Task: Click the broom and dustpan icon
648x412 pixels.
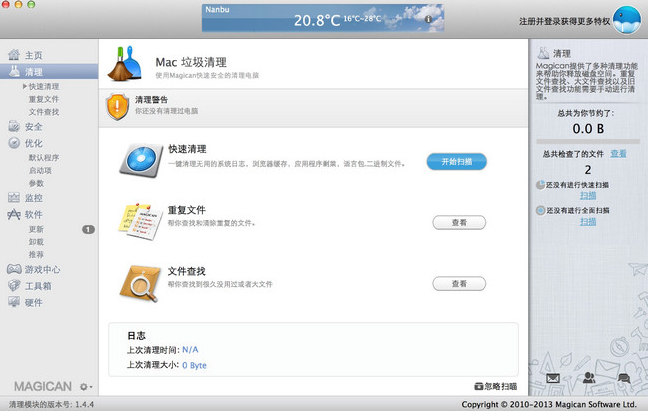Action: click(124, 63)
